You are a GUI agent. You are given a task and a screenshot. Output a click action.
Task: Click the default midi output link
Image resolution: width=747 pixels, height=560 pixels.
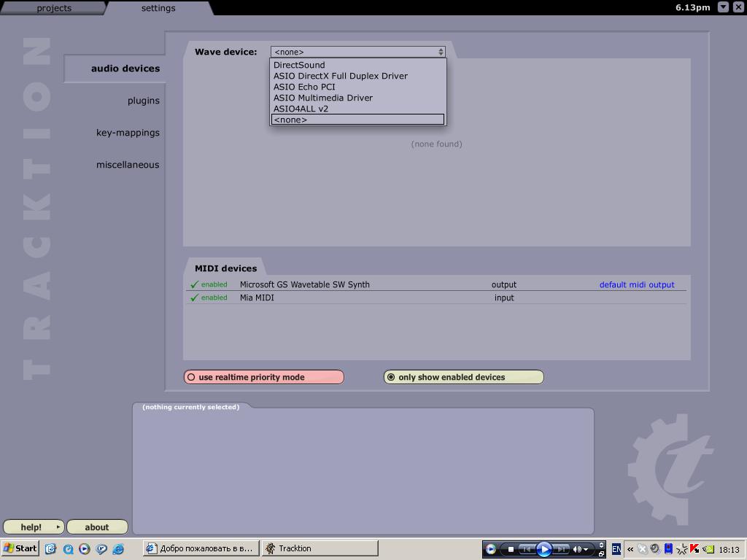[x=636, y=285]
